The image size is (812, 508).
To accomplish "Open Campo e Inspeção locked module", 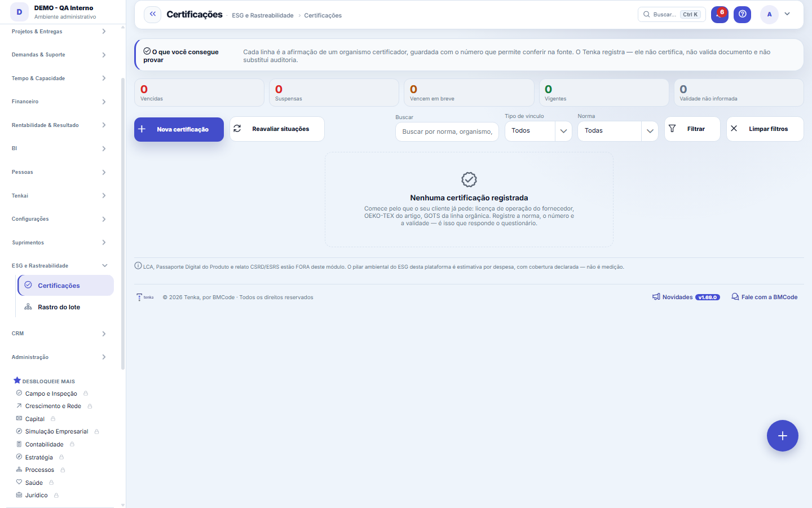I will tap(51, 393).
